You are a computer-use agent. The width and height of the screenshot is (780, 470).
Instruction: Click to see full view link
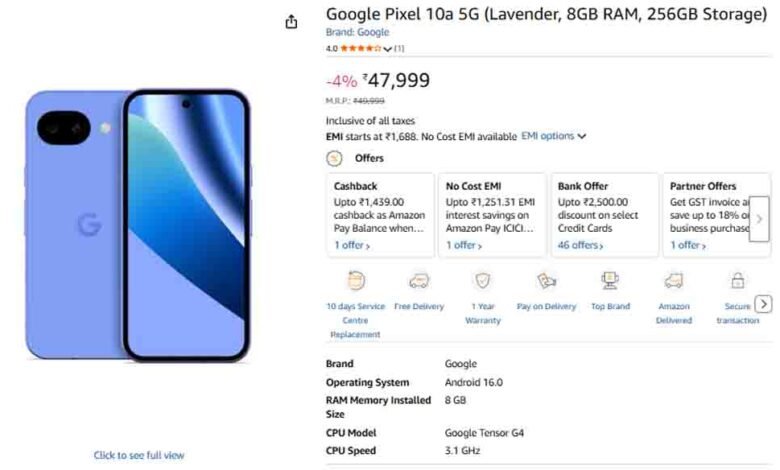(x=139, y=455)
